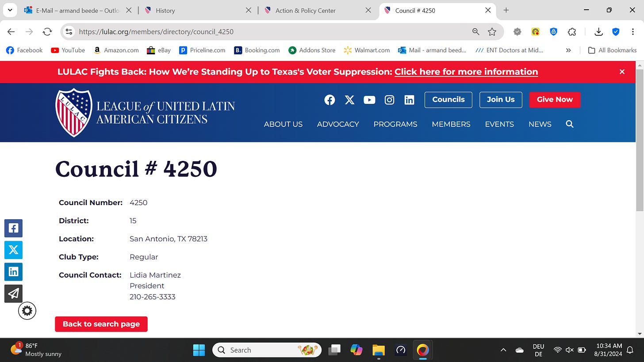
Task: Dismiss the red announcement banner
Action: 622,72
